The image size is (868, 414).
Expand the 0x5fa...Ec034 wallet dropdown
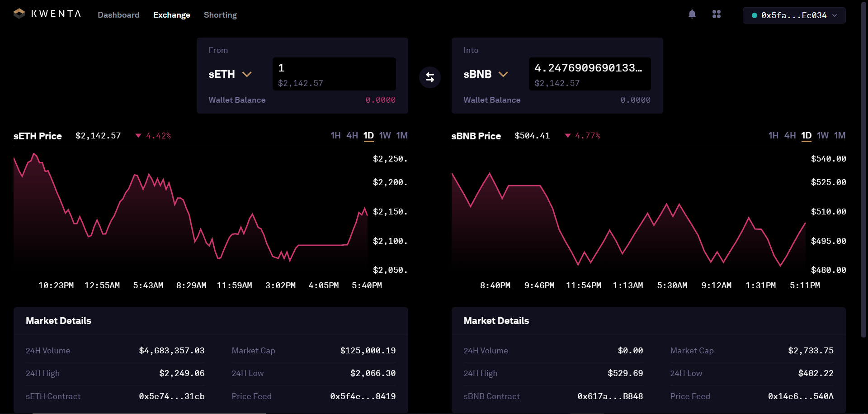794,15
